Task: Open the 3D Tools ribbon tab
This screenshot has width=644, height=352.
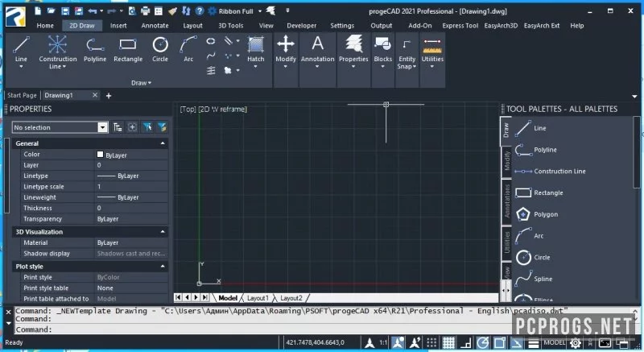Action: (231, 26)
